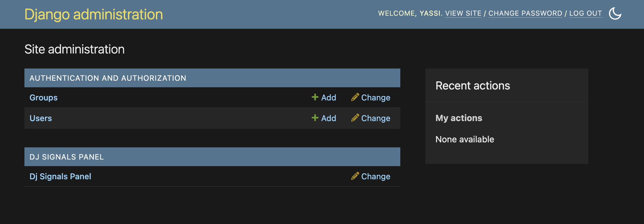Click the pencil icon for Dj Signals Panel
Screen dimensions: 644x224
pyautogui.click(x=355, y=176)
